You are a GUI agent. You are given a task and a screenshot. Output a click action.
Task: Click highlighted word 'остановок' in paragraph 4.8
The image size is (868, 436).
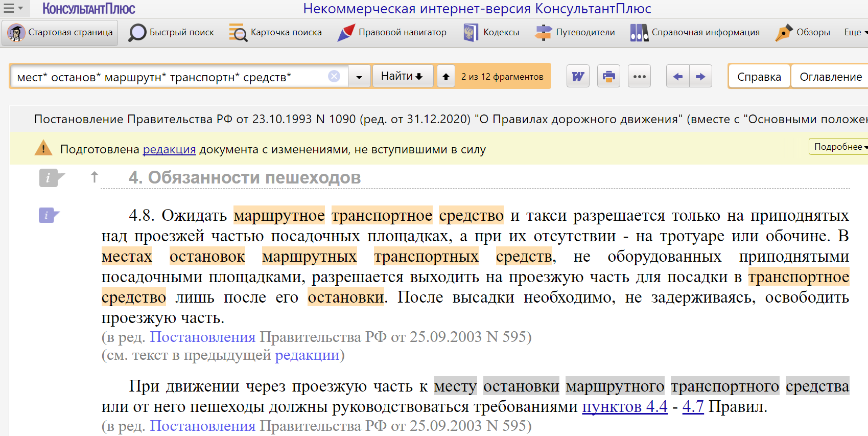[x=207, y=256]
